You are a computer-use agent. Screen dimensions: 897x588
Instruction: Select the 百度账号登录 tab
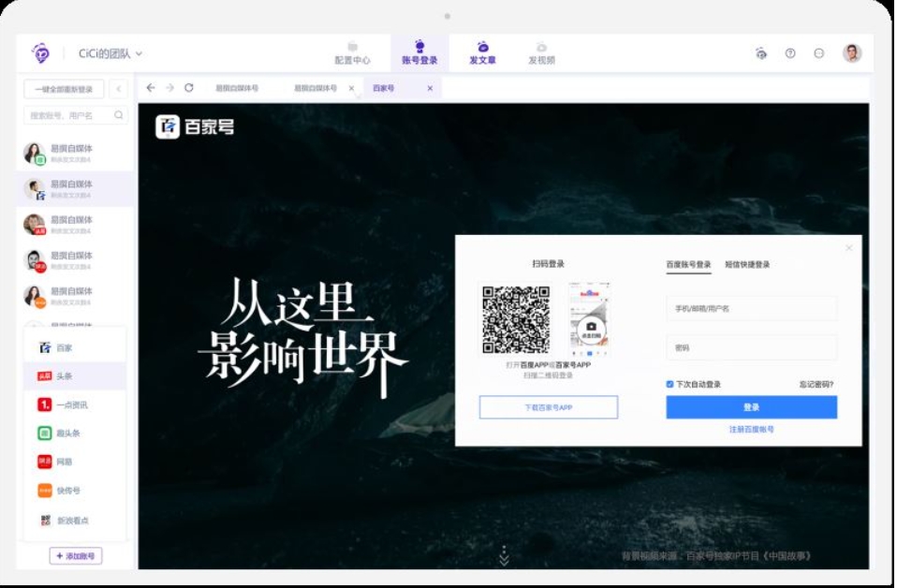point(689,264)
